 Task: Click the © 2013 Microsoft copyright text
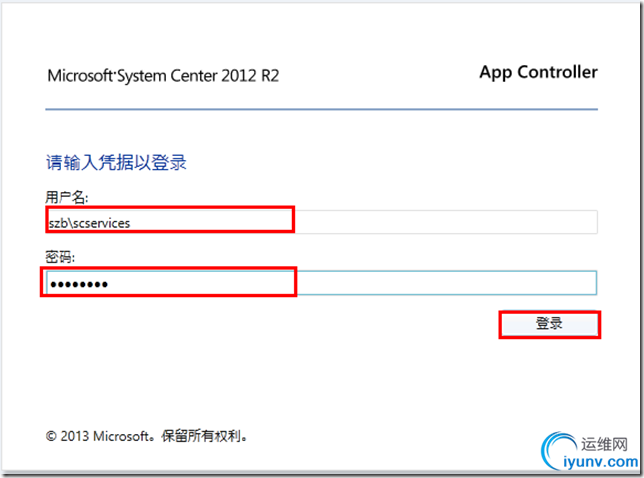[x=147, y=436]
